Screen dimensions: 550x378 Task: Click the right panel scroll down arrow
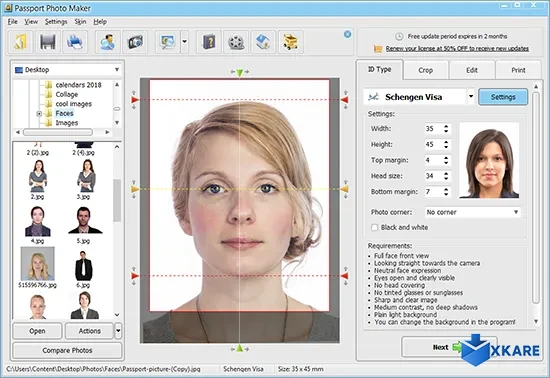[536, 321]
